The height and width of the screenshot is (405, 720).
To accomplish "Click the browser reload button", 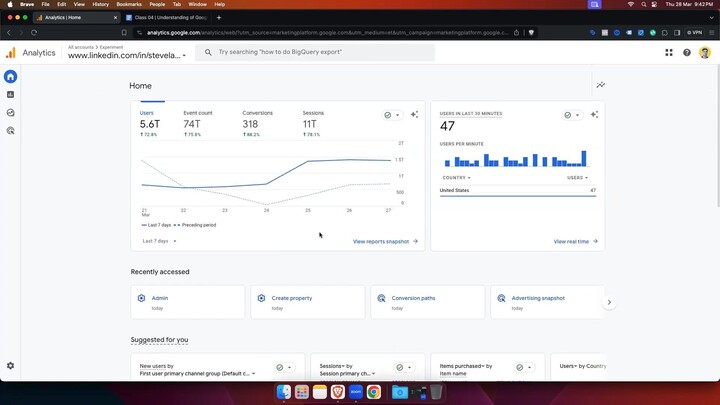I will 34,33.
